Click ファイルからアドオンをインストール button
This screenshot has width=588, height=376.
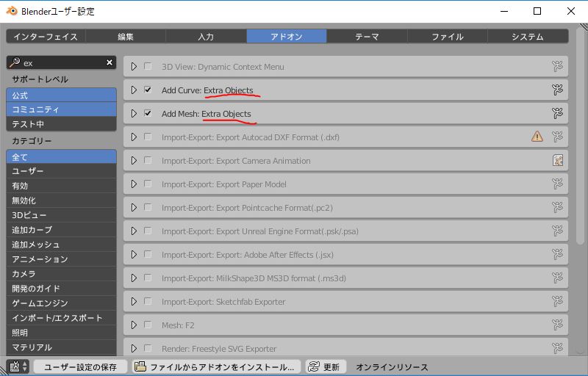point(216,366)
